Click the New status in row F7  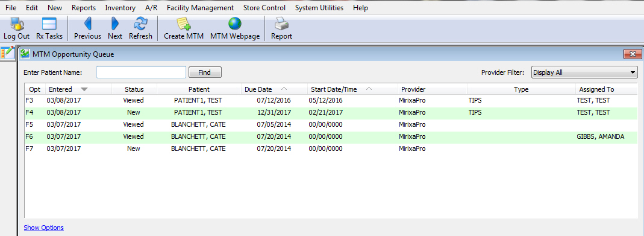pos(134,148)
